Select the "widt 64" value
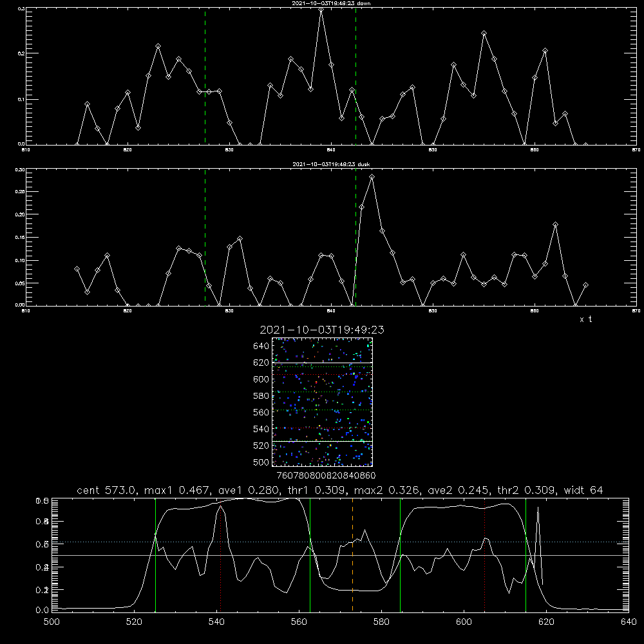The height and width of the screenshot is (644, 644). [x=583, y=490]
